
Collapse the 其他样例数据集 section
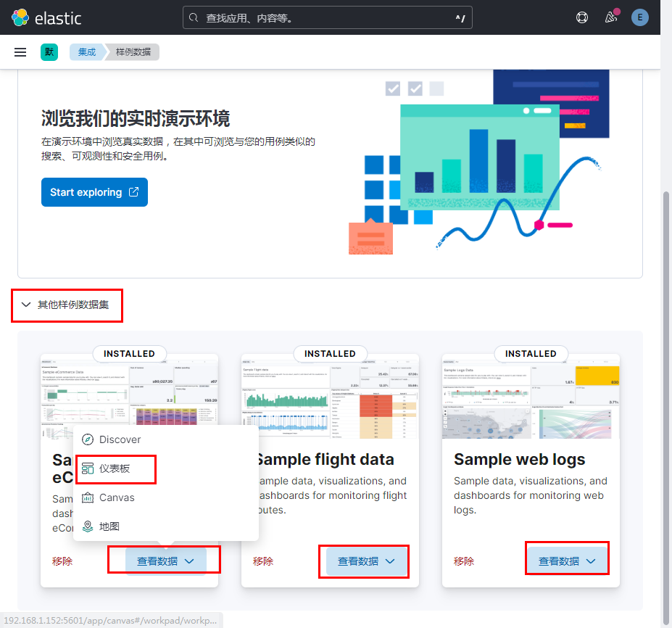[65, 305]
